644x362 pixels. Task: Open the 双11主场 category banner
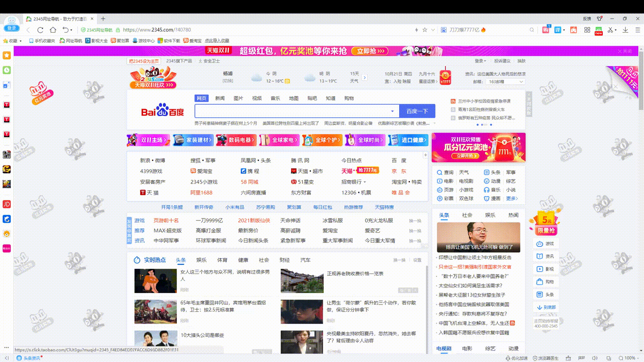pyautogui.click(x=148, y=140)
